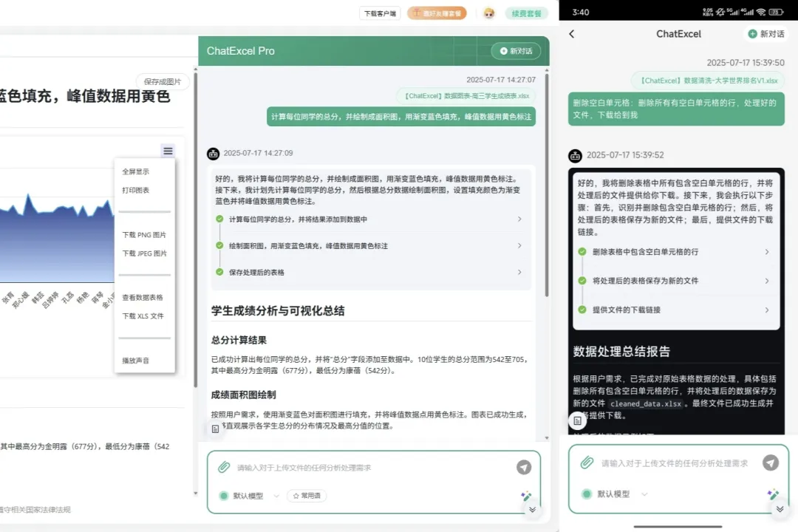Click floating document icon in mobile chat
Screen dimensions: 798x532
577,420
